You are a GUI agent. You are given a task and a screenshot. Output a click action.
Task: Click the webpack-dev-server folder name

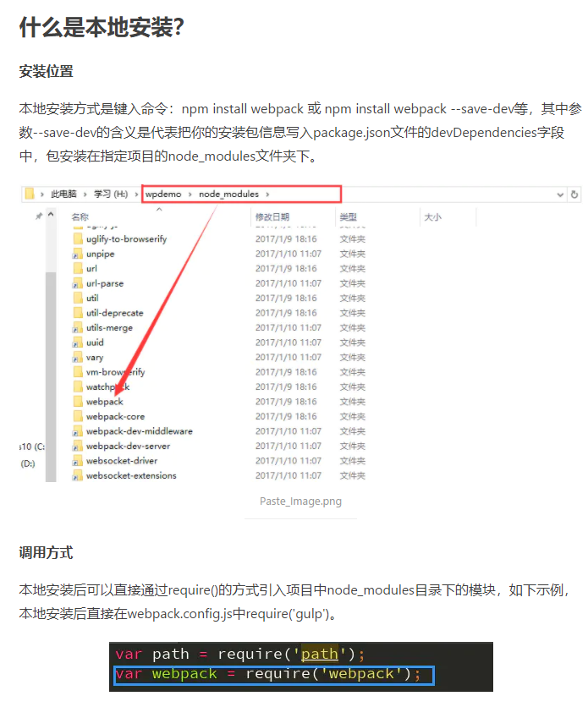tap(128, 446)
